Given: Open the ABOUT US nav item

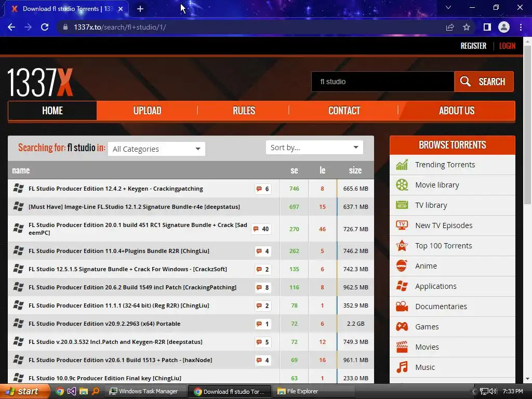Looking at the screenshot, I should pyautogui.click(x=457, y=111).
